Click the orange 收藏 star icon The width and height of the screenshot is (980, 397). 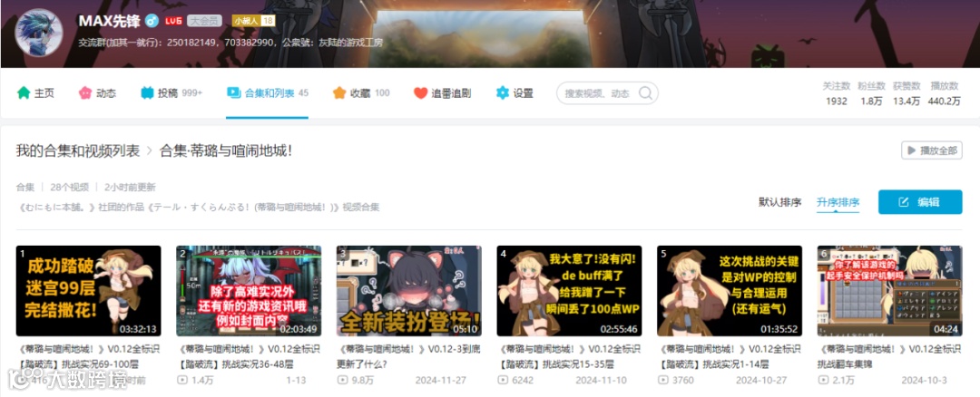click(339, 93)
